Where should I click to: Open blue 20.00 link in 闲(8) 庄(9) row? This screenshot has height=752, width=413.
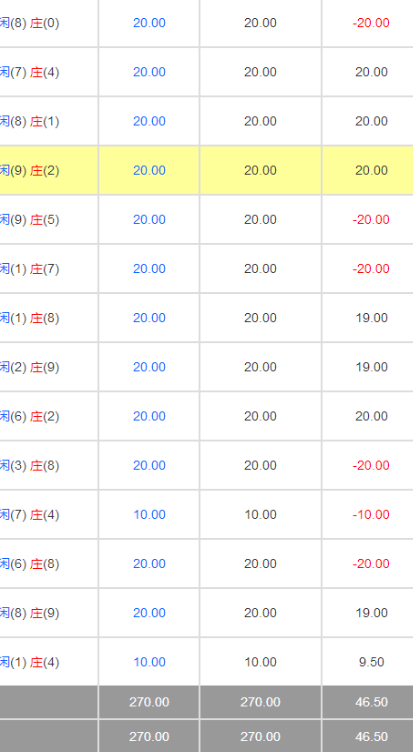tap(149, 613)
